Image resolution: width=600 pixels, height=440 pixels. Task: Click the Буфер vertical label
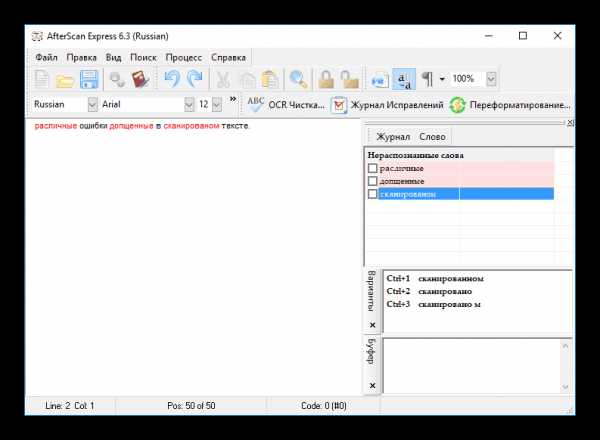coord(371,351)
